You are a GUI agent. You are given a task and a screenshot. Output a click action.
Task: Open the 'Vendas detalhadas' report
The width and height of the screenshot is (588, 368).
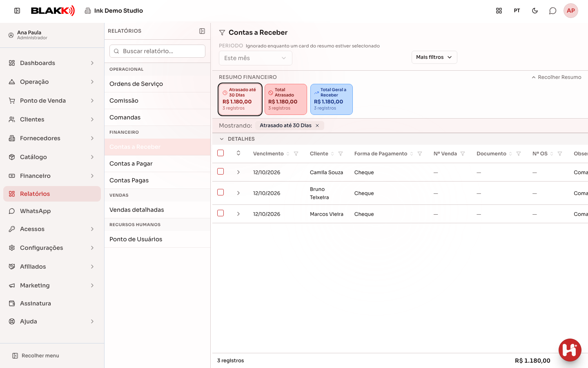[157, 210]
